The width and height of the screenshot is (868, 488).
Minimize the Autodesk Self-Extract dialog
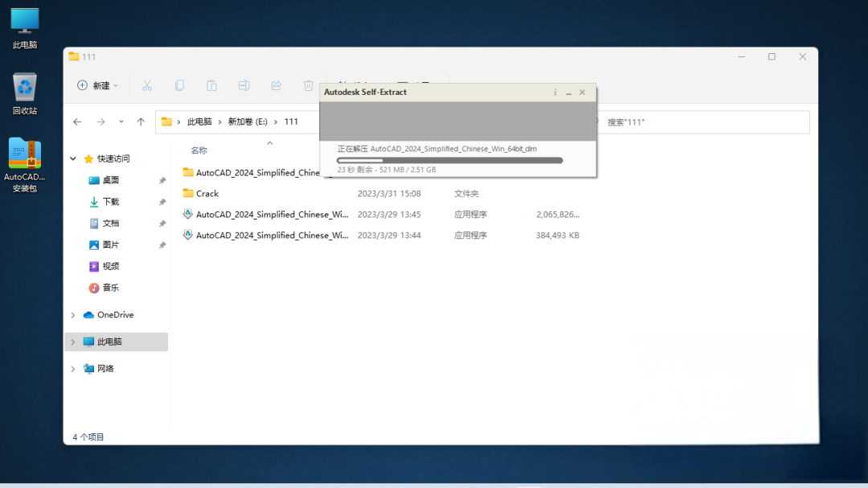tap(568, 92)
